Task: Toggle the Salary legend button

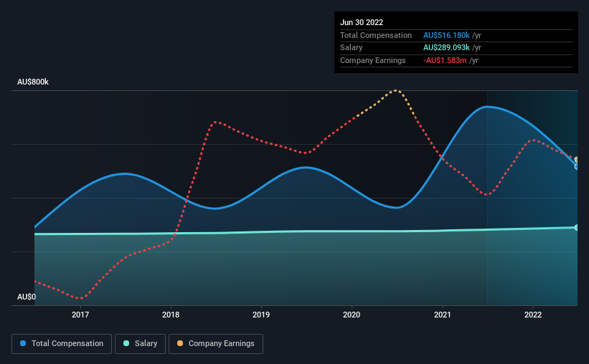Action: (140, 343)
